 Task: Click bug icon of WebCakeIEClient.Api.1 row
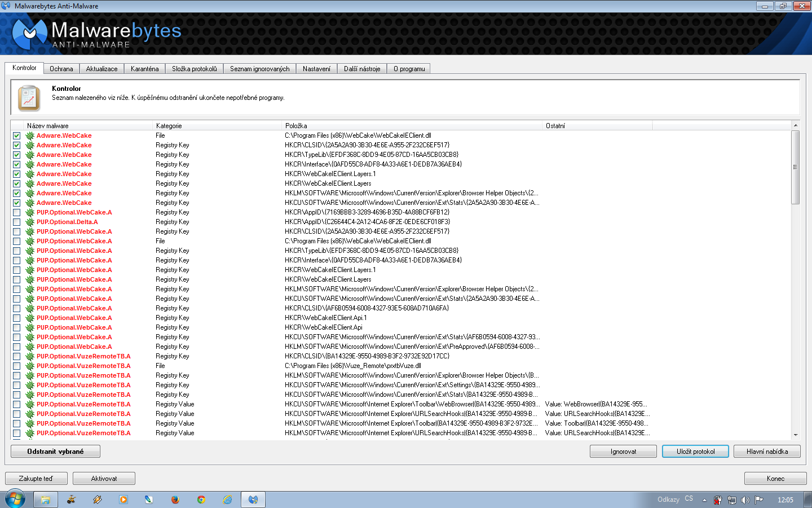pos(30,318)
